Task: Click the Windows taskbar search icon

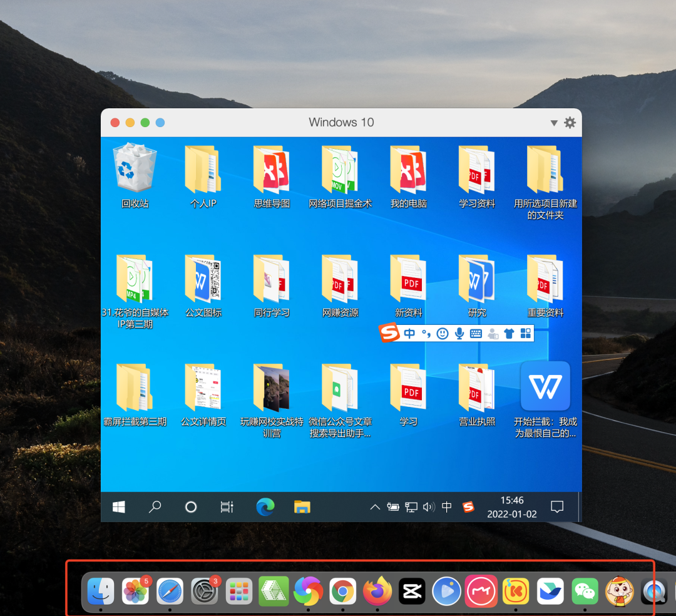Action: click(155, 507)
